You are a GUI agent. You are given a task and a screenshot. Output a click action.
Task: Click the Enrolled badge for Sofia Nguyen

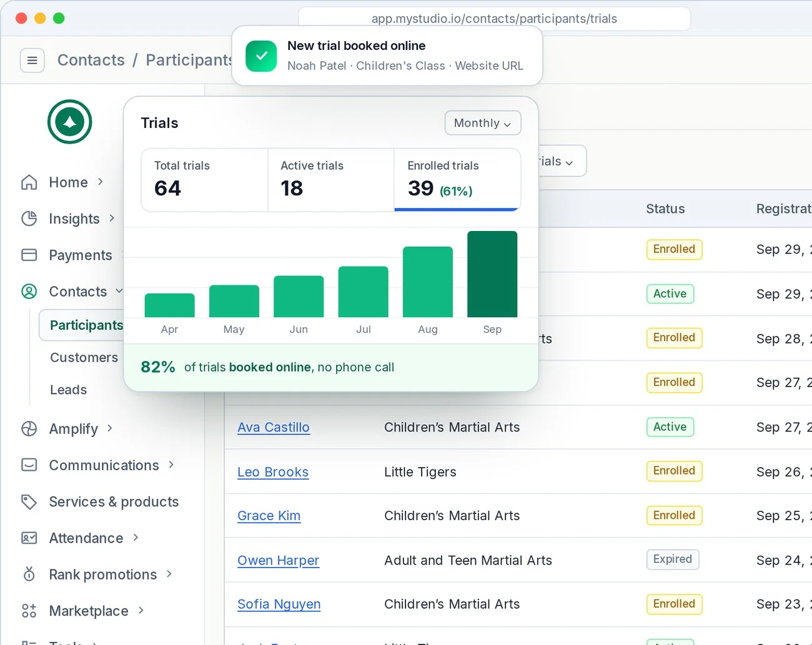(x=675, y=604)
